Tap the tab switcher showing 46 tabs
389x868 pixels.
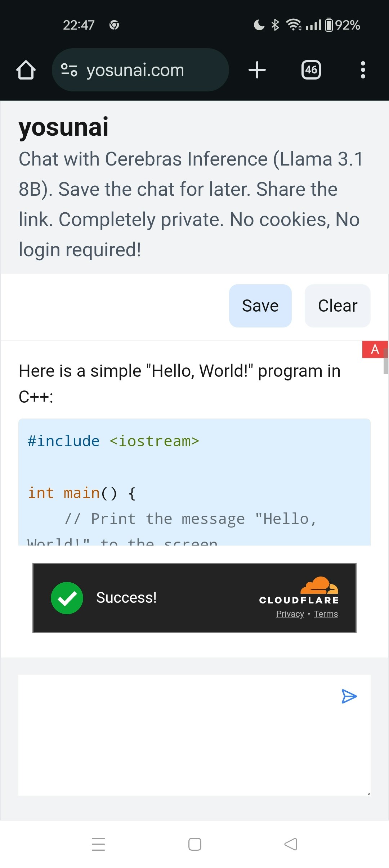[311, 69]
